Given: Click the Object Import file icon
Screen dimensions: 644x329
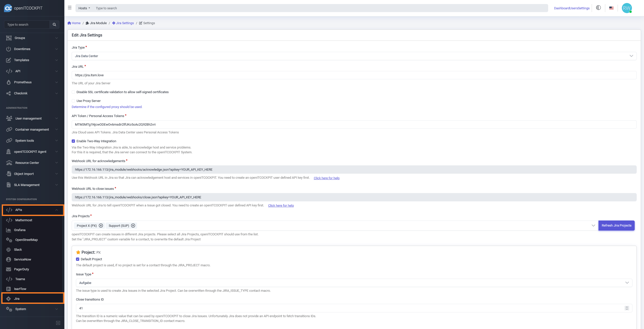Looking at the screenshot, I should pos(9,174).
